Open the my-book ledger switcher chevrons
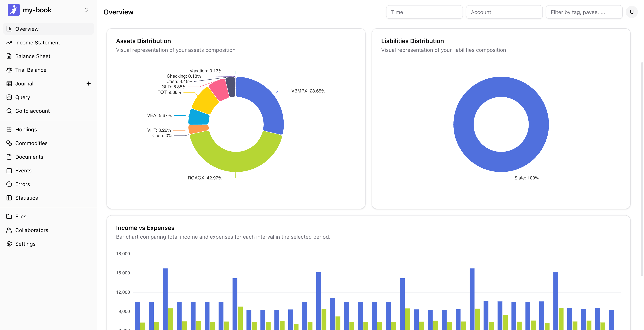Viewport: 644px width, 330px height. pyautogui.click(x=86, y=10)
